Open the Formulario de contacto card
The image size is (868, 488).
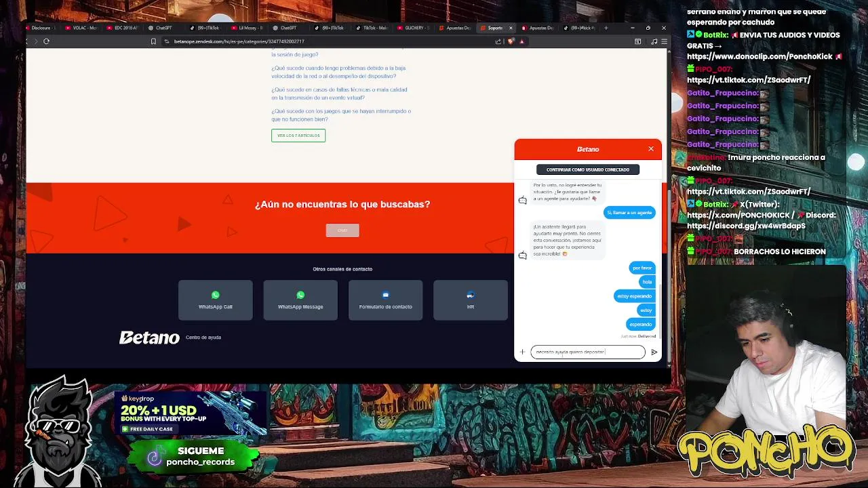(385, 300)
